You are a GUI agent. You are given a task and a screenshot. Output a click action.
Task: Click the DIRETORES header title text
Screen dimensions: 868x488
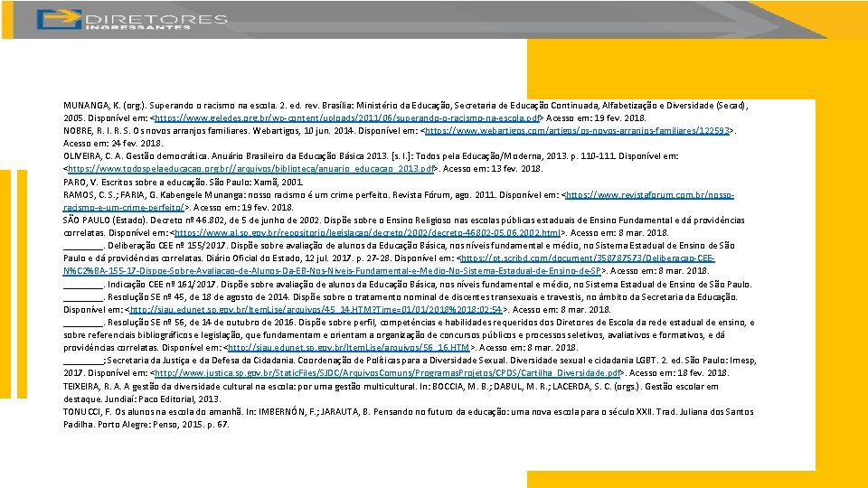tap(156, 19)
